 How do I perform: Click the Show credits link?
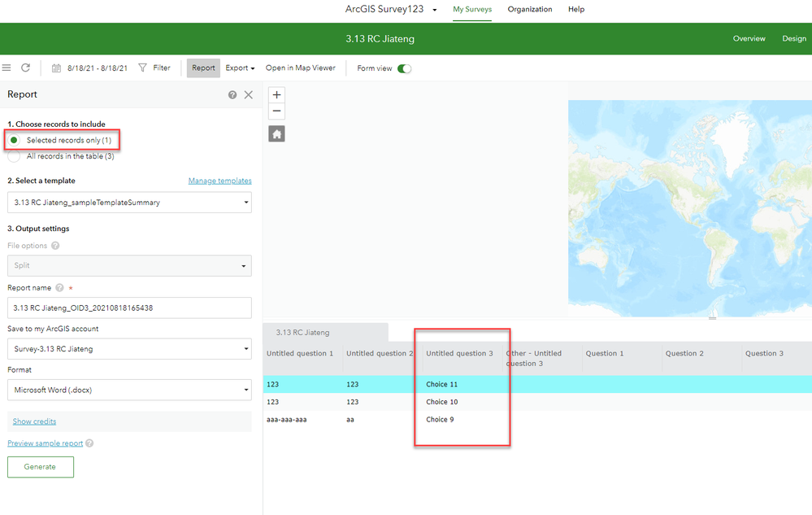34,421
